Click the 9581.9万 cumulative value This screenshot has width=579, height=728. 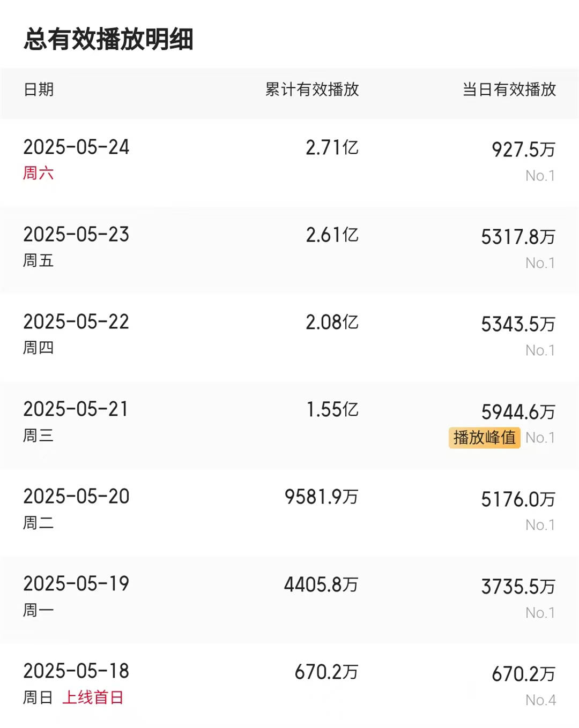click(321, 497)
